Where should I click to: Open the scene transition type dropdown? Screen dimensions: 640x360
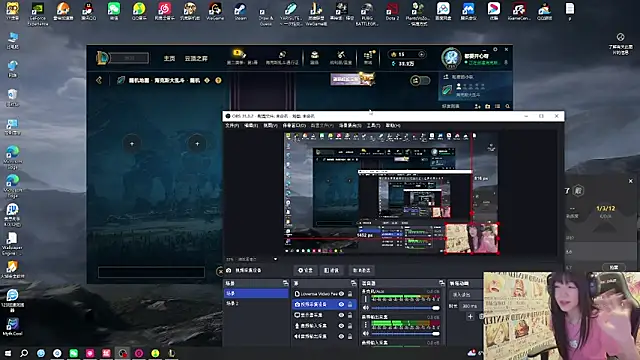tap(466, 294)
